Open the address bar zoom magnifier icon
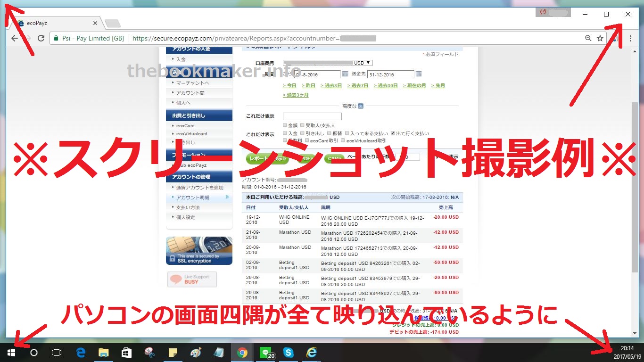The image size is (644, 362). pos(588,38)
